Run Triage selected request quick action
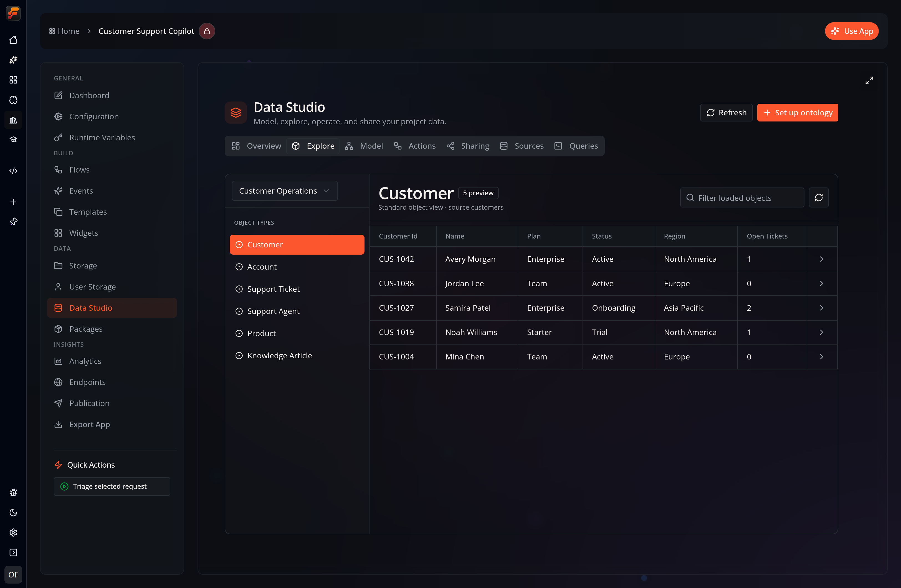The image size is (901, 588). coord(112,486)
